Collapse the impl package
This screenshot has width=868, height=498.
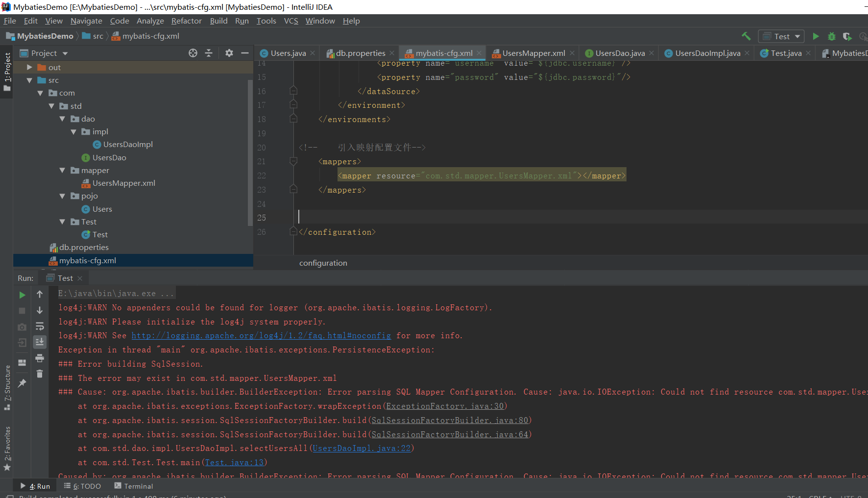pyautogui.click(x=73, y=132)
